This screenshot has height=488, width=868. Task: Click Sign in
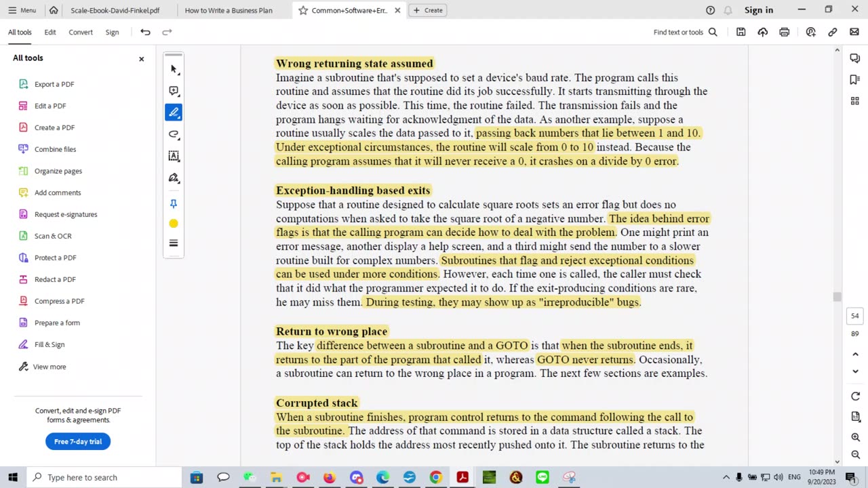759,10
